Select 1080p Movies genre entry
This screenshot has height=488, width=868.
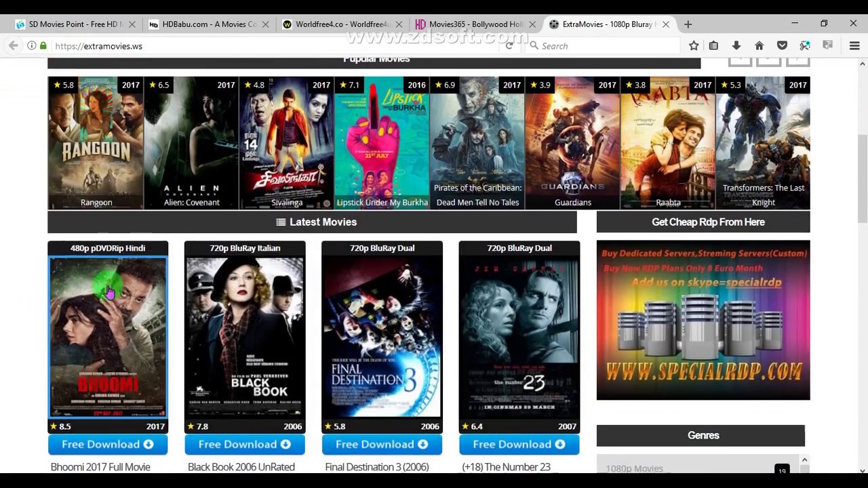tap(635, 468)
